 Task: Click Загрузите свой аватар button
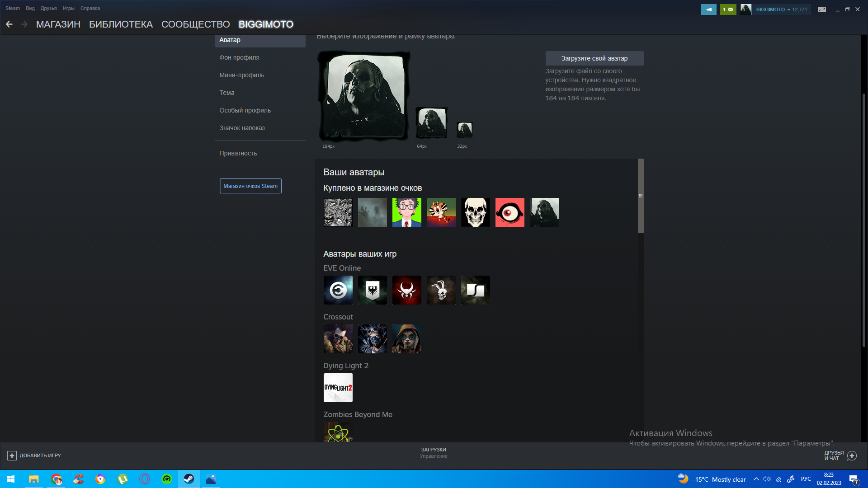coord(594,58)
